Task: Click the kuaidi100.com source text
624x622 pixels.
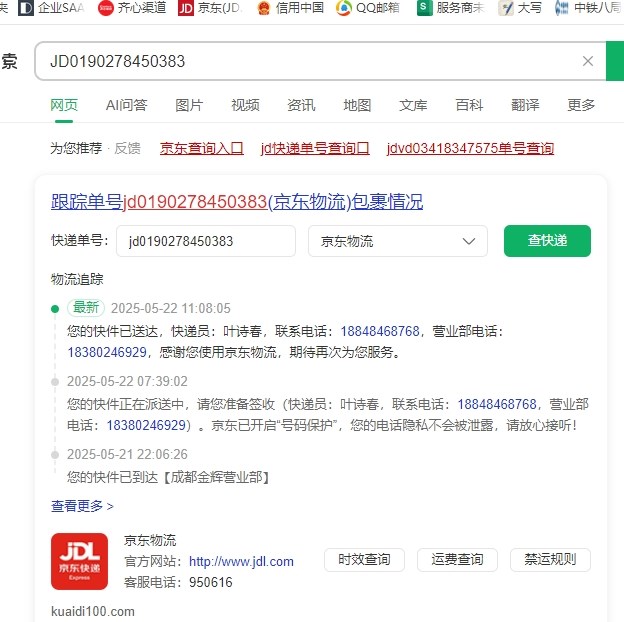Action: pos(93,611)
